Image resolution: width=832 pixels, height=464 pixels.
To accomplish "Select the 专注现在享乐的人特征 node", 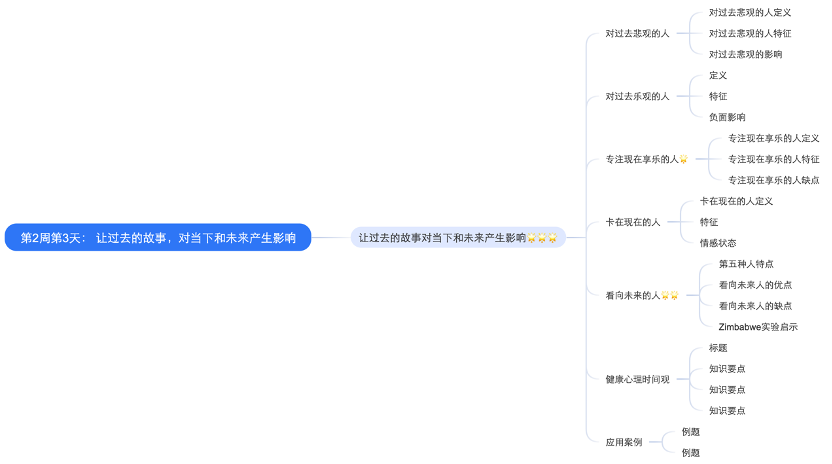I will (773, 159).
